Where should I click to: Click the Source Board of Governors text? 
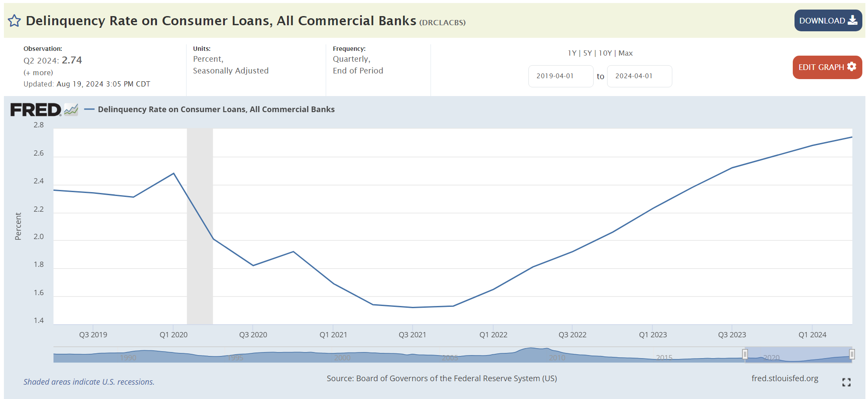(442, 379)
